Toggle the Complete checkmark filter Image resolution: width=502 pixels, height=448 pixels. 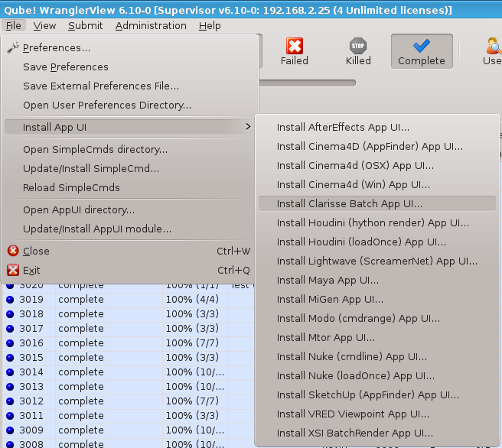[421, 46]
